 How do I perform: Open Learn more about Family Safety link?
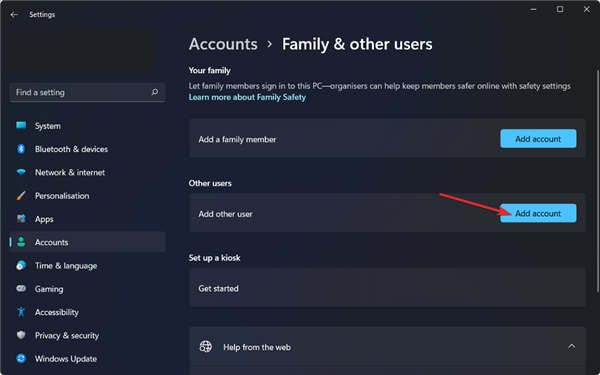[x=247, y=97]
